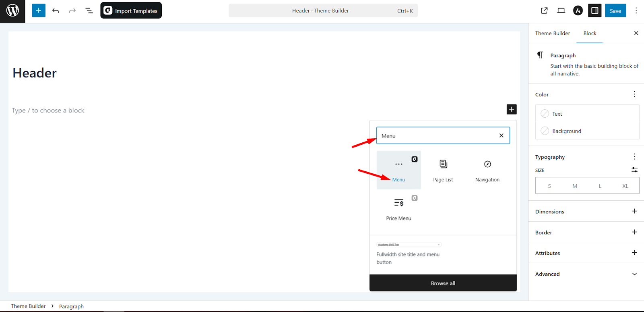
Task: Select Paragraph in breadcrumb
Action: (71, 306)
